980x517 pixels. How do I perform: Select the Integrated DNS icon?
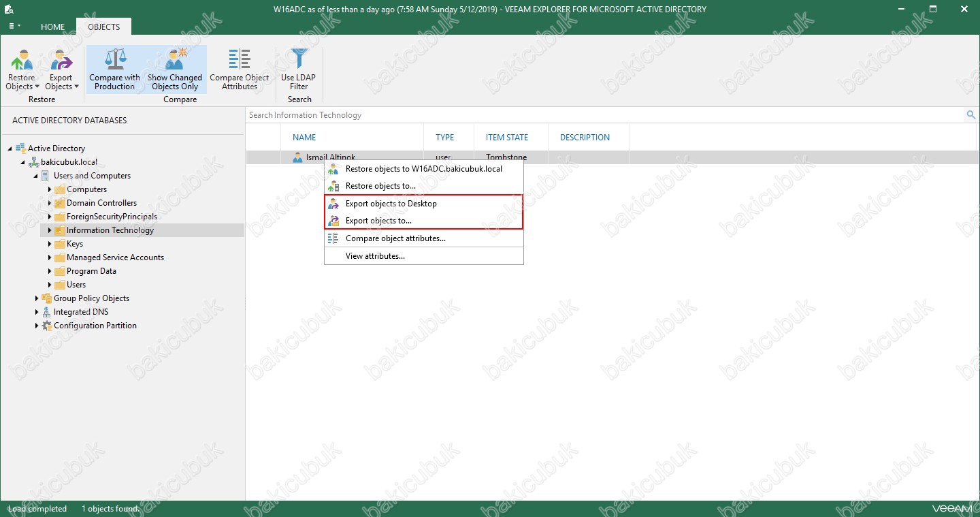click(46, 312)
